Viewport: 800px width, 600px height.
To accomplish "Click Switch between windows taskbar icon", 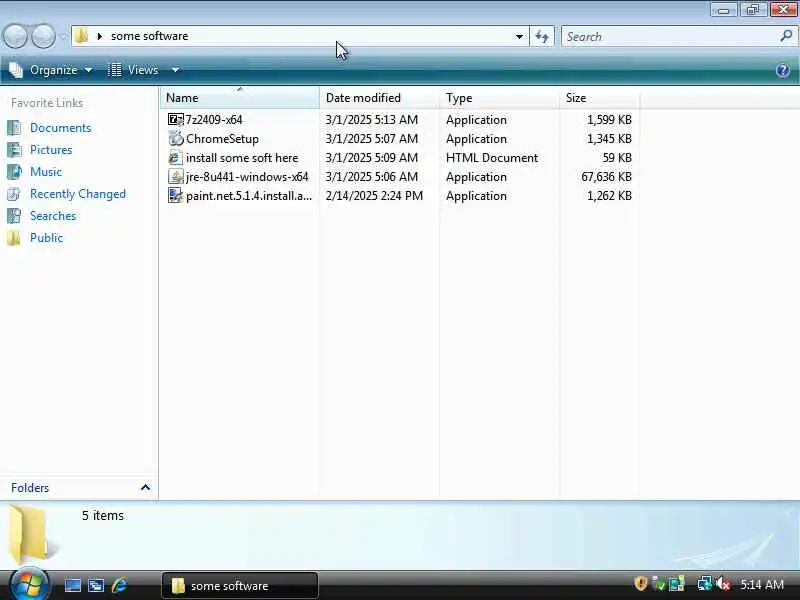I will point(96,585).
